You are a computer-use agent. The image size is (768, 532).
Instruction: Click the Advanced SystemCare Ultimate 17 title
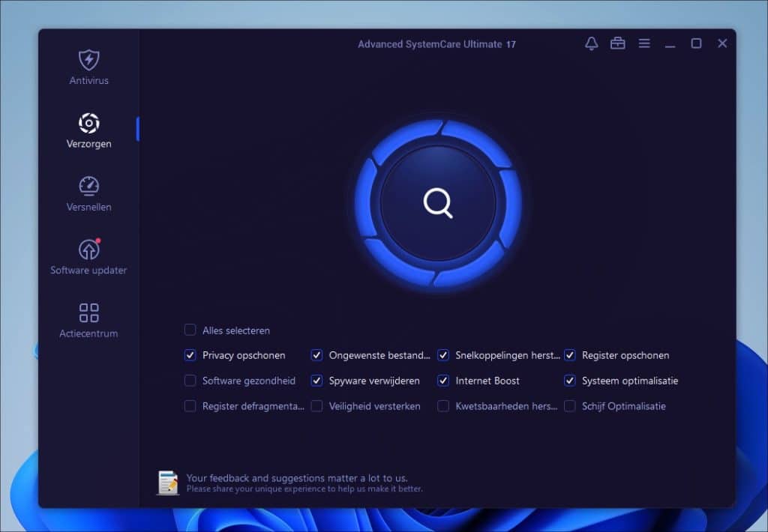tap(436, 44)
